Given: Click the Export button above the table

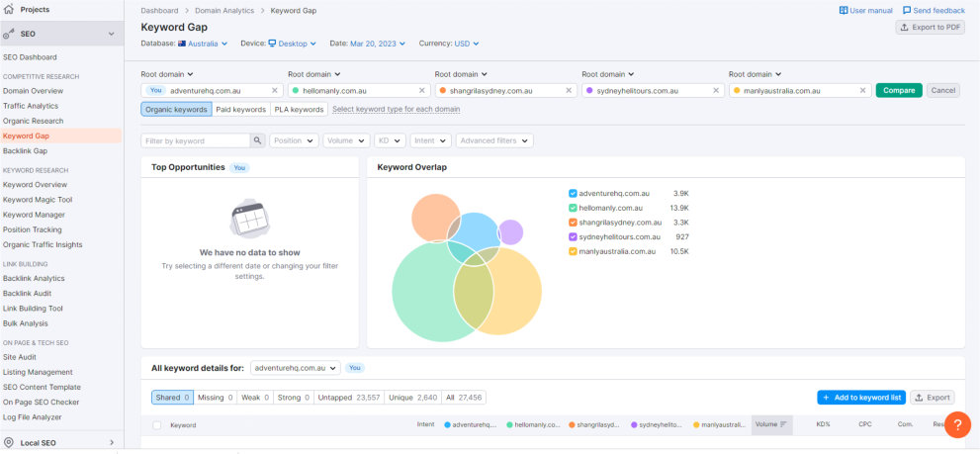Looking at the screenshot, I should tap(932, 398).
